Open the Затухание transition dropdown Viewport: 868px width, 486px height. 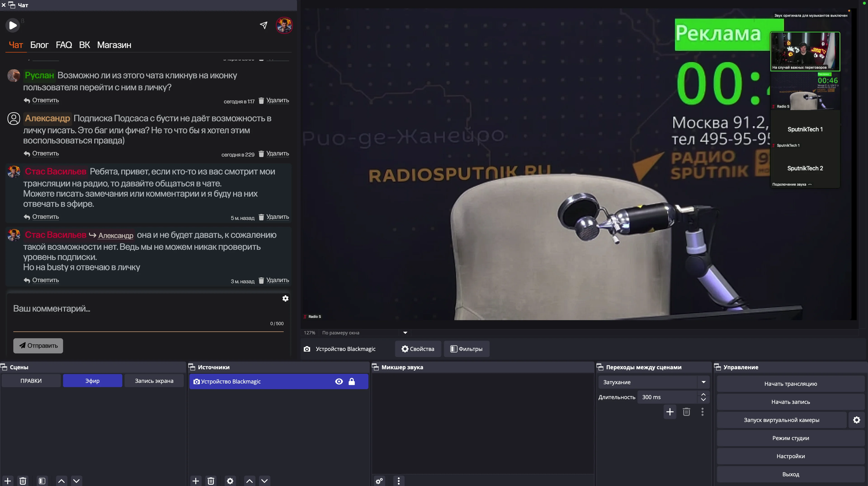point(654,382)
